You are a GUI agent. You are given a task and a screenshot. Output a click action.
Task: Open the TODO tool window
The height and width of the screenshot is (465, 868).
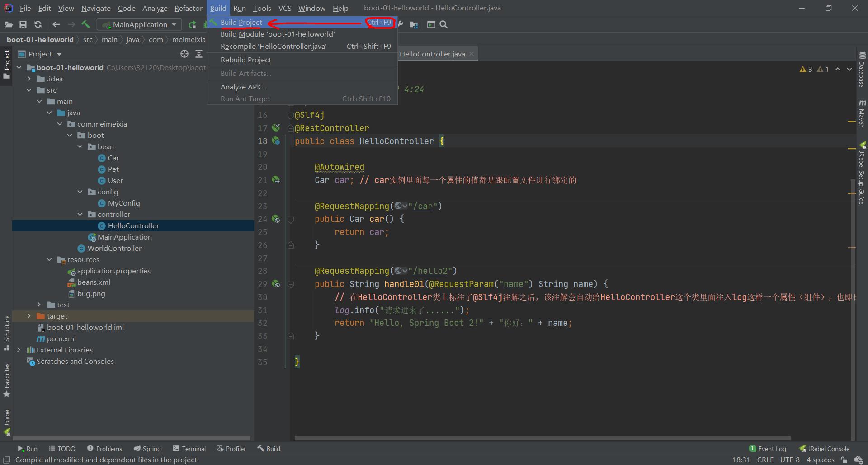(62, 448)
